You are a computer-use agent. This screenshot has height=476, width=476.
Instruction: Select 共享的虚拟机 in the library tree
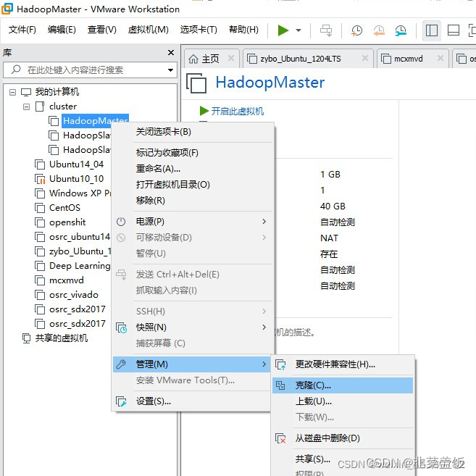(x=62, y=338)
